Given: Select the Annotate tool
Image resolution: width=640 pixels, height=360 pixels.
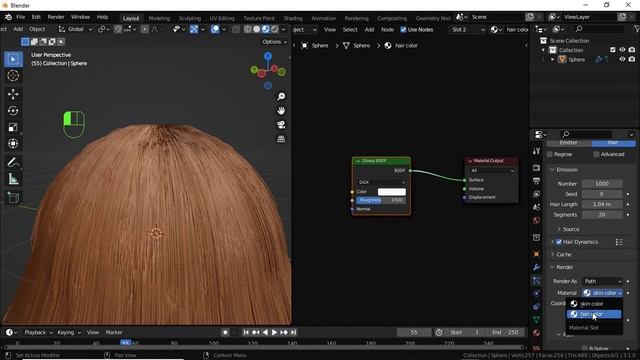Looking at the screenshot, I should (13, 162).
